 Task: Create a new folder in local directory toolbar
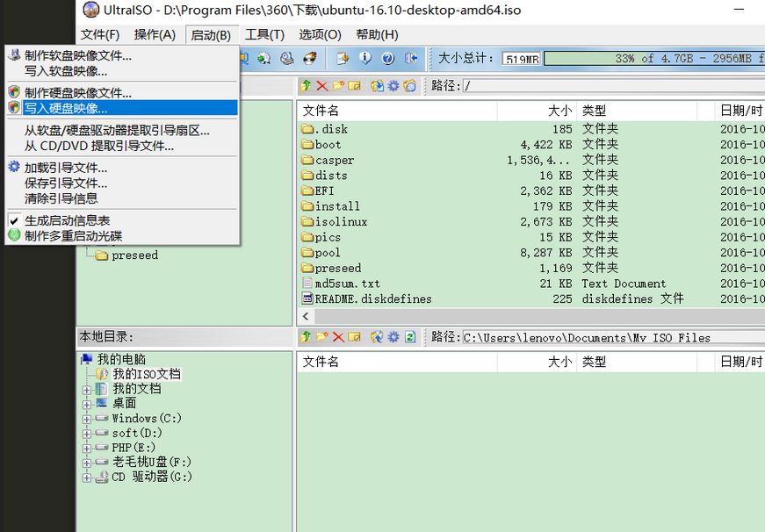(322, 336)
